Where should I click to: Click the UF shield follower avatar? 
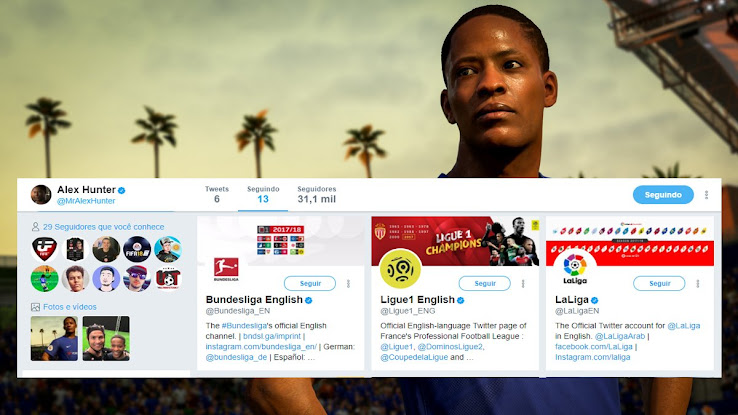(45, 249)
